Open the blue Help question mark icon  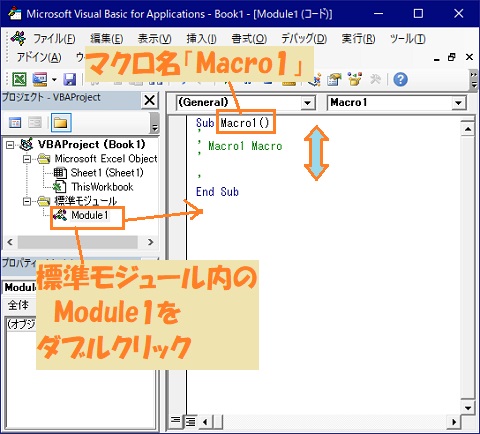point(400,79)
